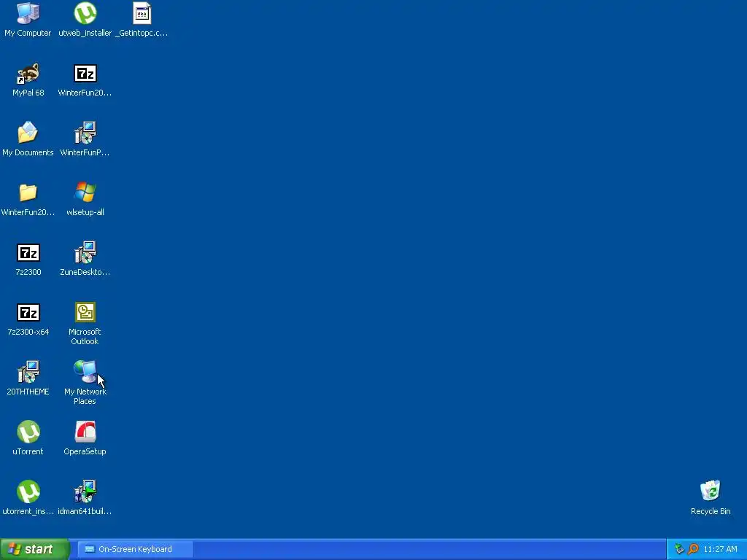Viewport: 747px width, 560px height.
Task: Open the Start menu
Action: [x=35, y=549]
